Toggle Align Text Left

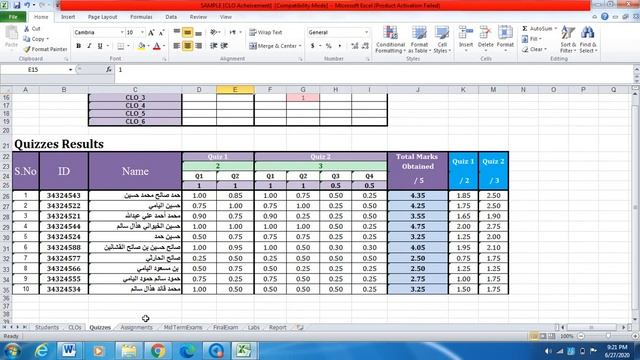point(177,46)
